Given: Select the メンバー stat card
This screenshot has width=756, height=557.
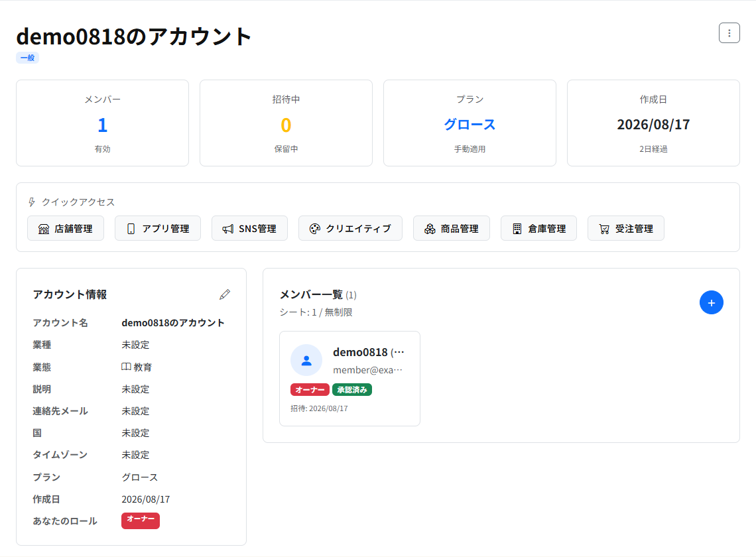Looking at the screenshot, I should (x=102, y=123).
